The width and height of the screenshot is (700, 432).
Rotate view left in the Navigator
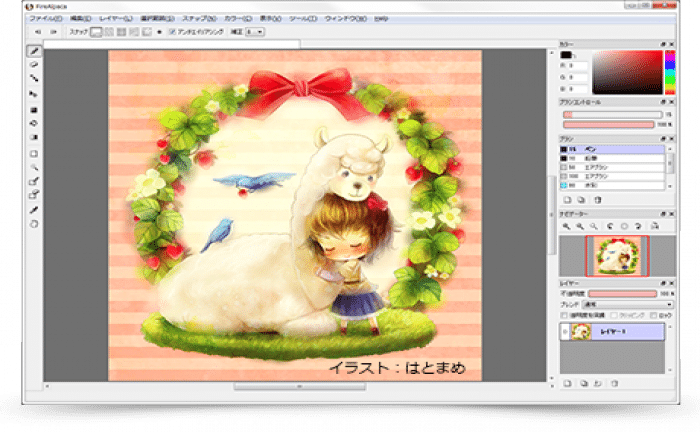(x=610, y=226)
